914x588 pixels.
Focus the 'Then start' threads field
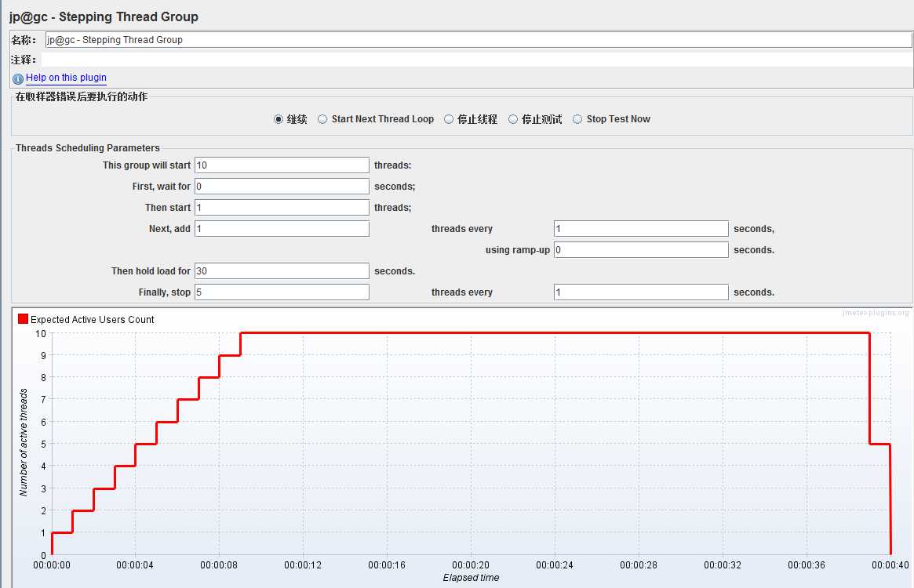click(x=282, y=208)
